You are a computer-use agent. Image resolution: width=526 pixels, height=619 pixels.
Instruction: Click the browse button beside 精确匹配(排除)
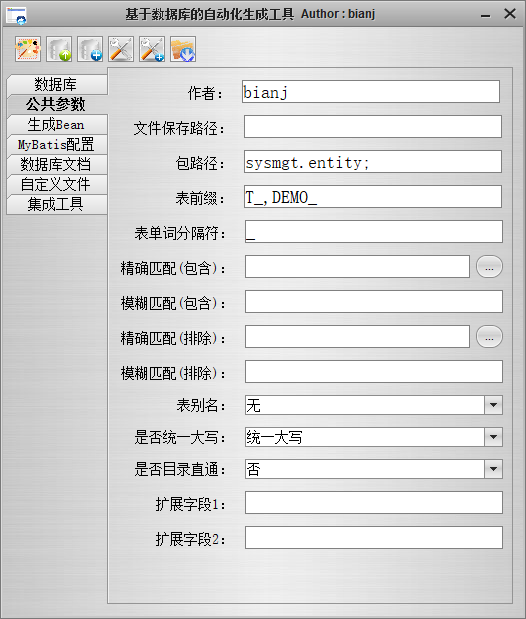click(489, 337)
